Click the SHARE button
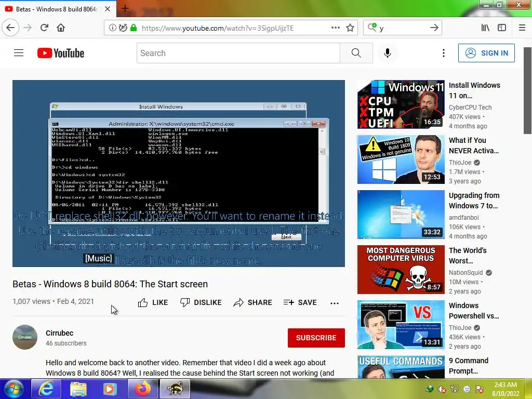Viewport: 532px width, 399px height. (253, 303)
